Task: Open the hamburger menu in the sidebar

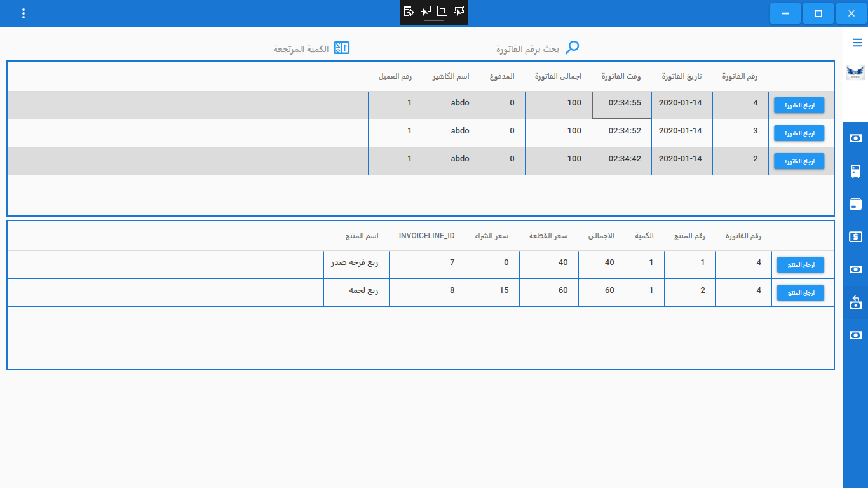Action: (x=857, y=43)
